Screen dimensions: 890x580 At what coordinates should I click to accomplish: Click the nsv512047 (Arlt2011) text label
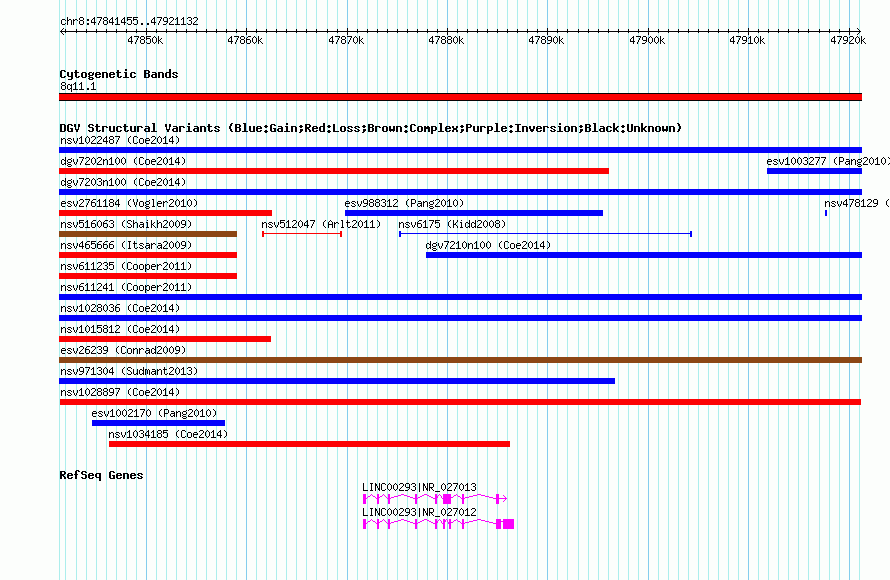coord(321,224)
